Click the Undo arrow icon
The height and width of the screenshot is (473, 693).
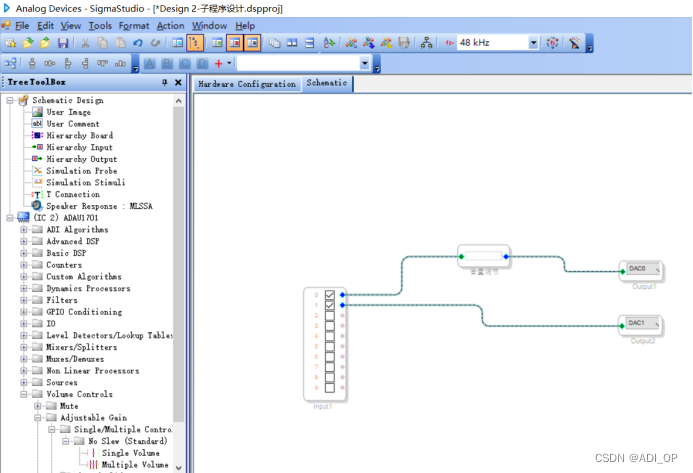click(138, 43)
